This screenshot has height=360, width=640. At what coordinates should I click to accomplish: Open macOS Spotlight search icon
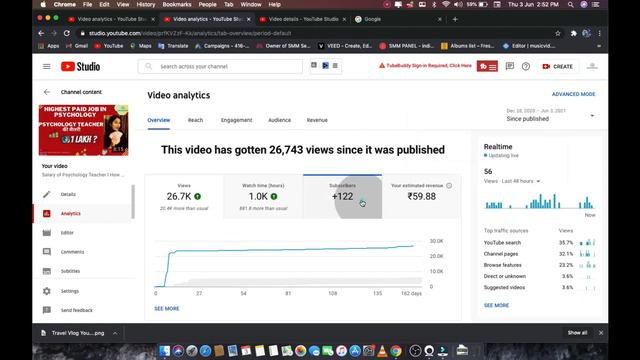[571, 4]
